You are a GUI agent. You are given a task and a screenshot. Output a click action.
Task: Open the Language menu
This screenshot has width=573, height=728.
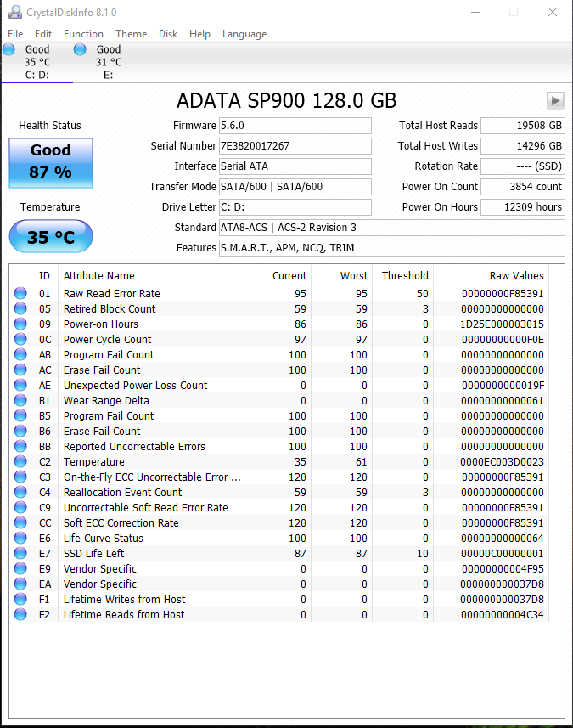[244, 34]
